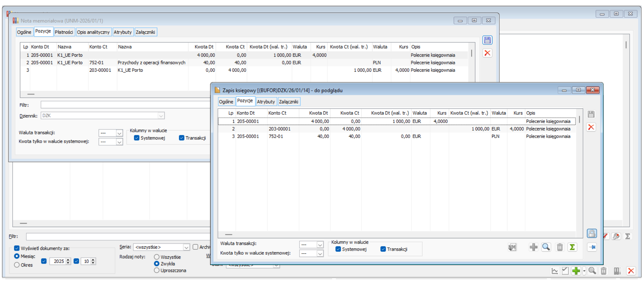Click the magnifier preview icon in Zapis księgowy
Screen dimensions: 644x281
(x=546, y=247)
